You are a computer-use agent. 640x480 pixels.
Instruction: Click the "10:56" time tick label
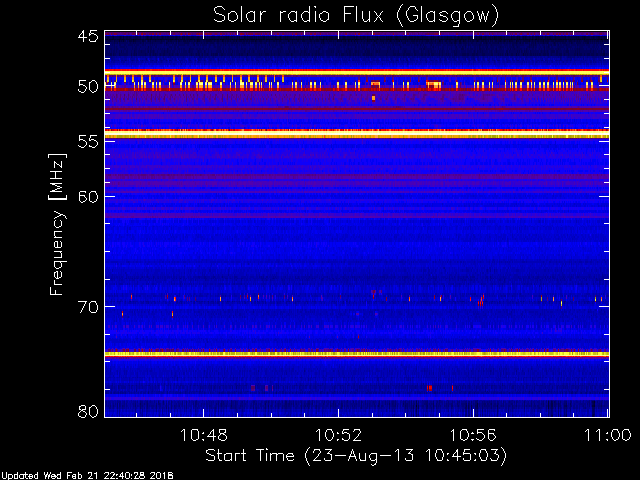point(473,435)
